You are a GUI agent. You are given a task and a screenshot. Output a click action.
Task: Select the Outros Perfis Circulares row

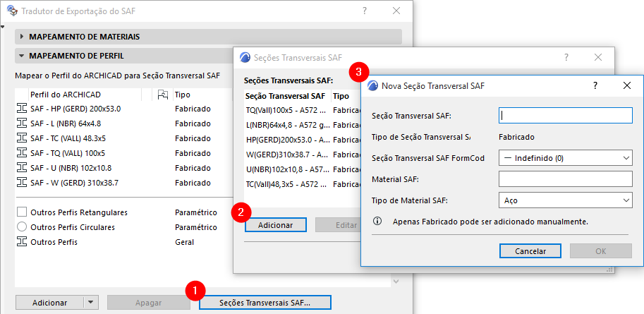(x=123, y=227)
